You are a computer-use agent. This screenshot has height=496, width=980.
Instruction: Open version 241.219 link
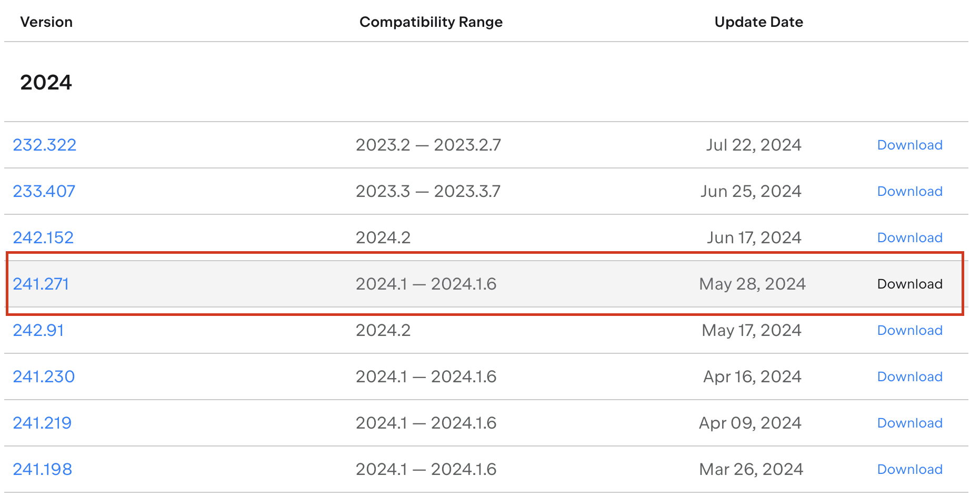click(x=42, y=423)
